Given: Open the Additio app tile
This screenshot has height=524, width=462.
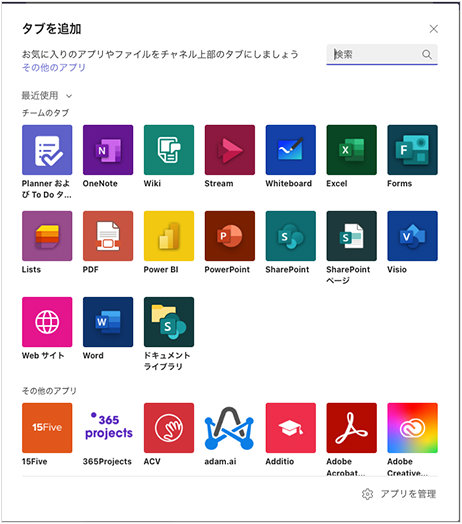Looking at the screenshot, I should click(291, 428).
